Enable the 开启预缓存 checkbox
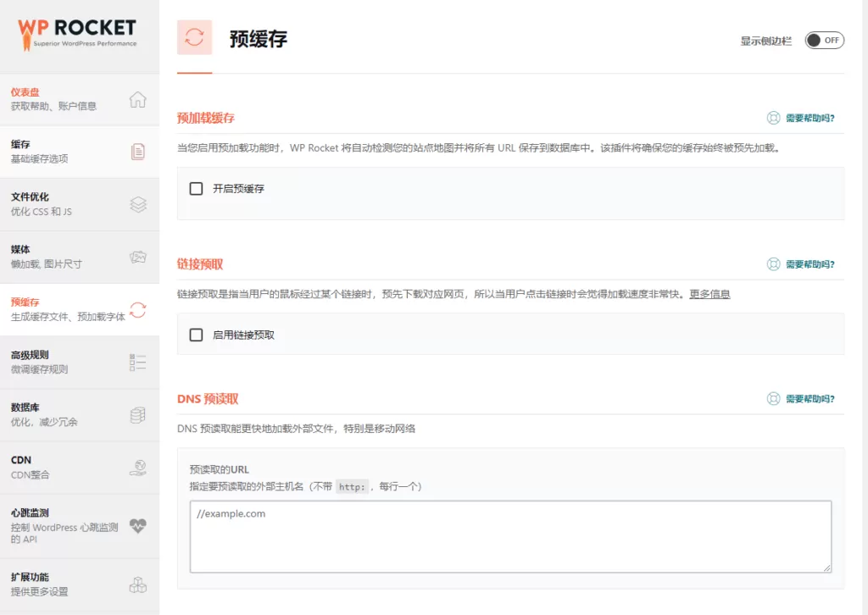 click(196, 188)
